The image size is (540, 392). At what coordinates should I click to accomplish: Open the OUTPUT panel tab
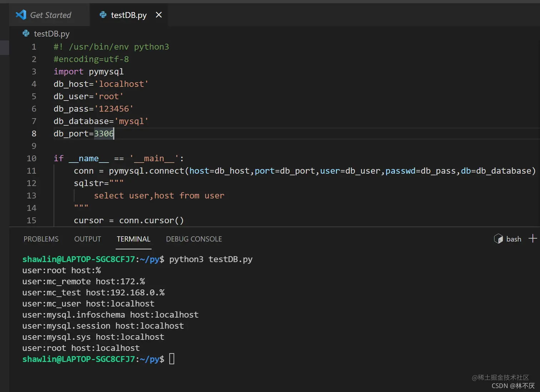coord(87,239)
